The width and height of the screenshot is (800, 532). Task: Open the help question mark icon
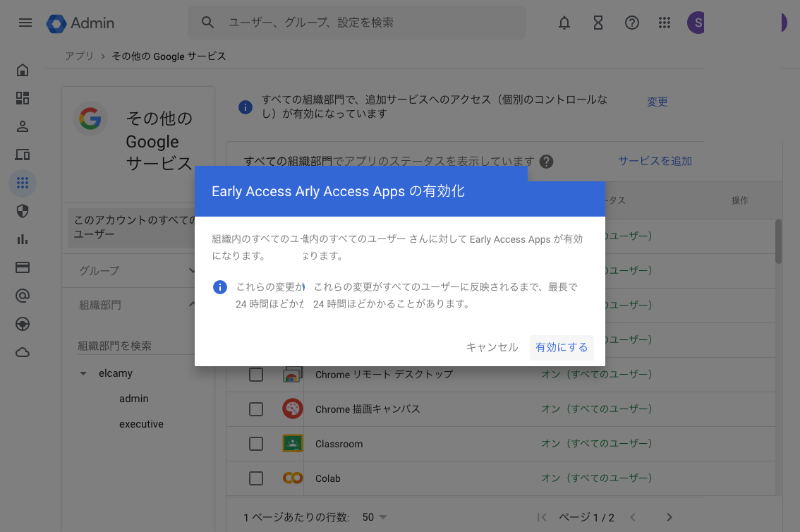(632, 23)
